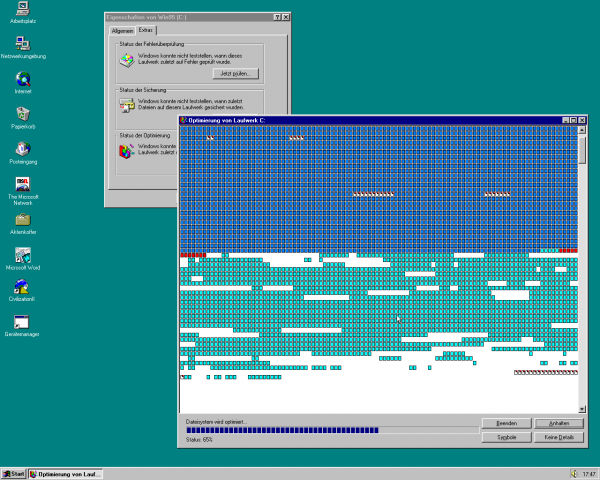Show the legend via Symbole button
600x480 pixels.
(x=505, y=437)
